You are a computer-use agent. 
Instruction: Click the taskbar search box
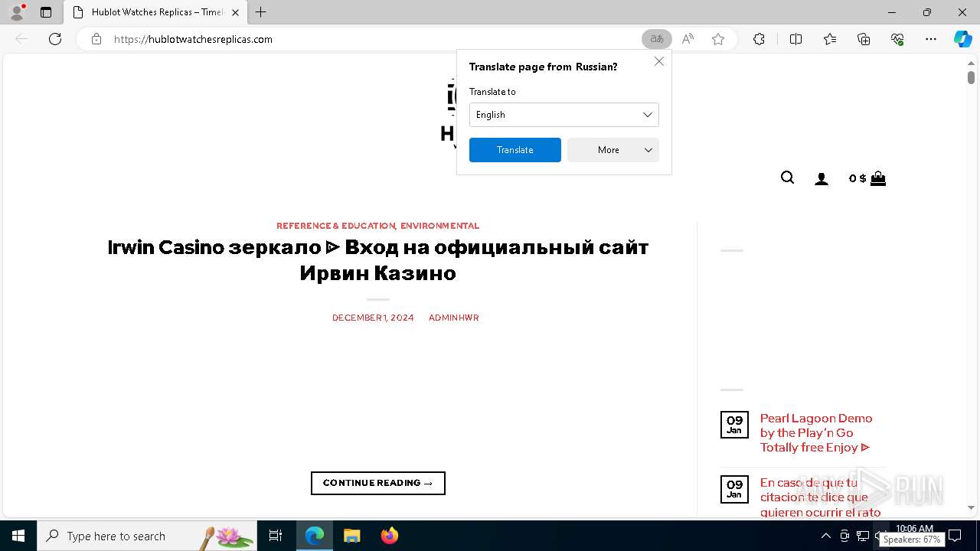147,536
